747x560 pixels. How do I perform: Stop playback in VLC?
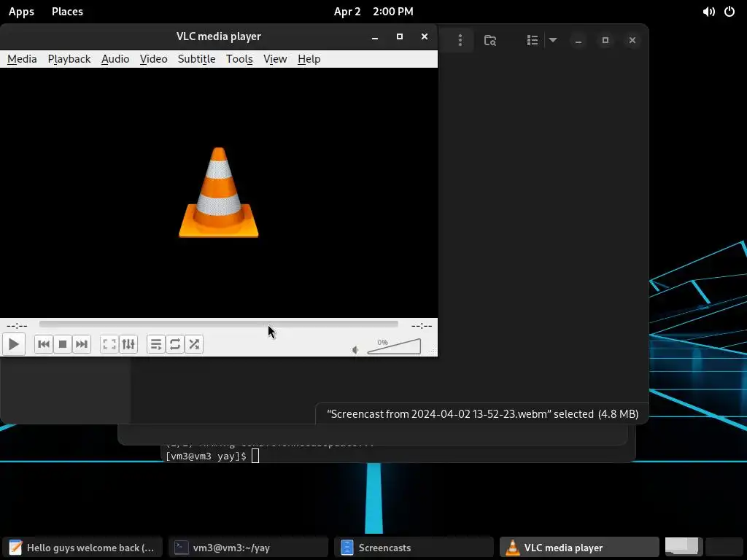click(63, 344)
